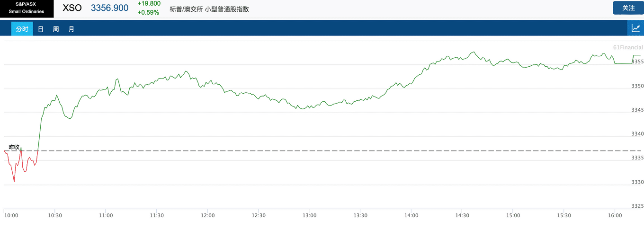Click the +19.800 change value

coord(149,3)
